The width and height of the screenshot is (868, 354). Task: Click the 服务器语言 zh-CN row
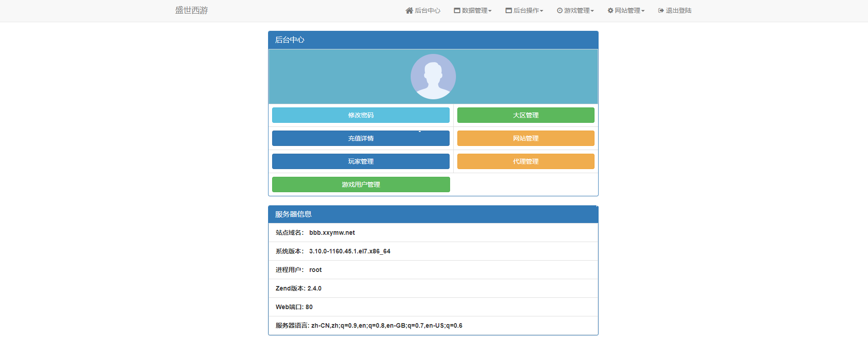(433, 325)
